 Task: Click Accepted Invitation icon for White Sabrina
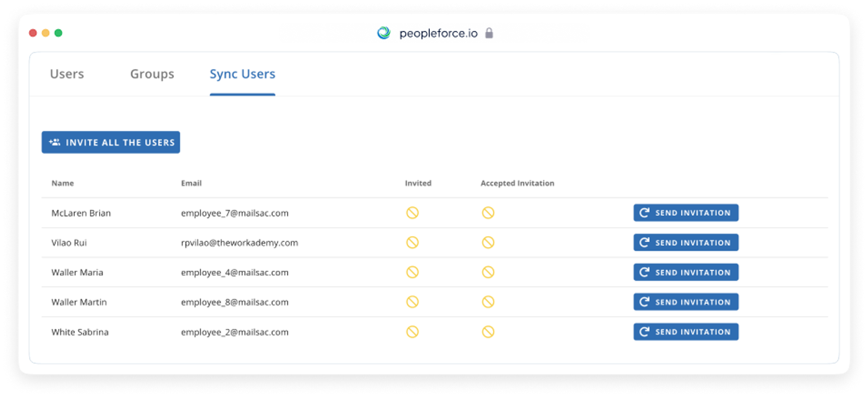pos(488,332)
